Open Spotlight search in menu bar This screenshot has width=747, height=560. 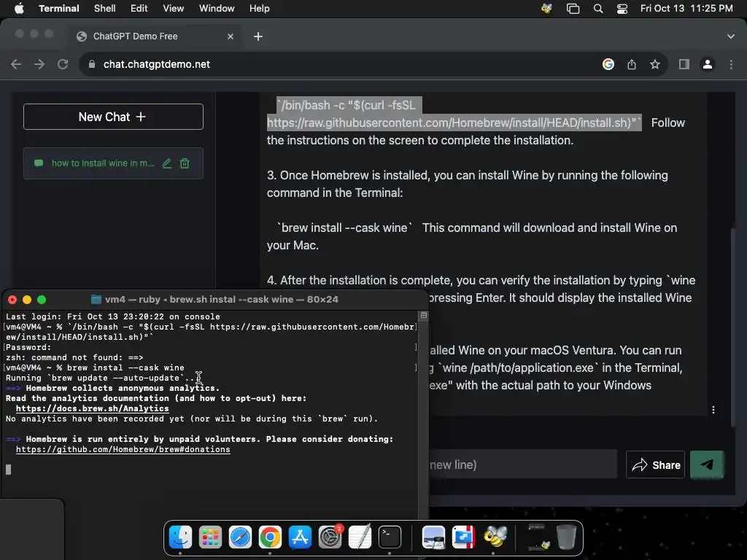(598, 9)
